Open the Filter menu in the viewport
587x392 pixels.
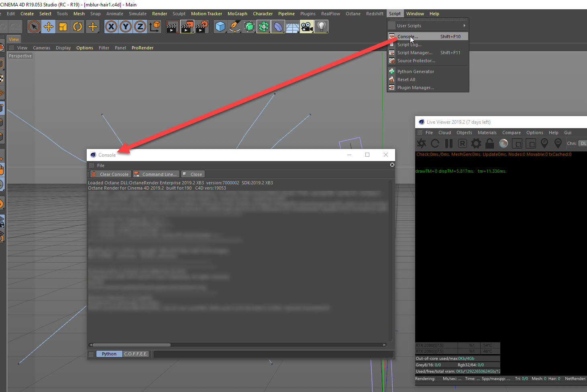104,48
